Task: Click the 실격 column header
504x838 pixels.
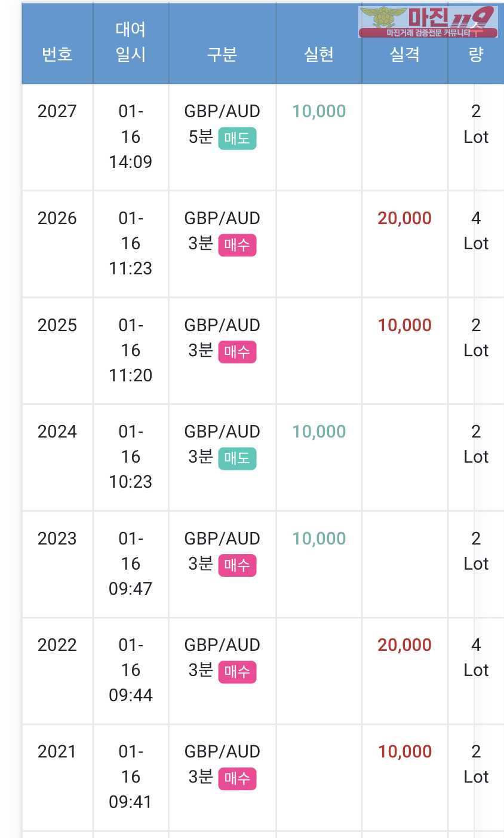Action: pos(404,54)
